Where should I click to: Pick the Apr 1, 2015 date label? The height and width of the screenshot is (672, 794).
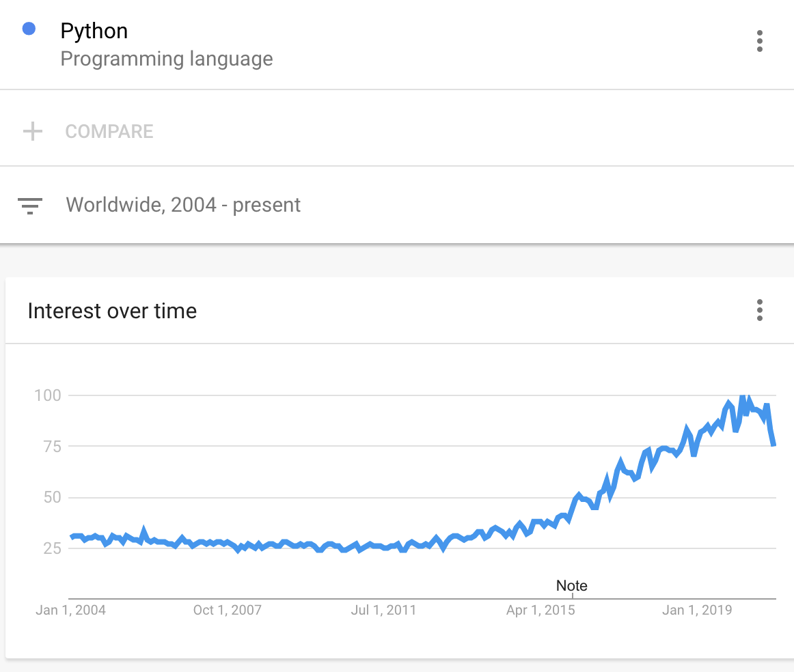540,610
